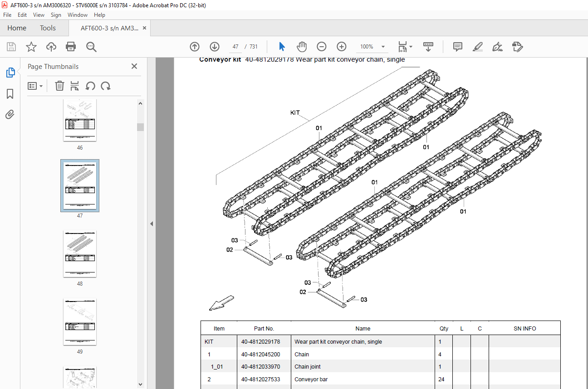Click the 'Part No.' column header
This screenshot has width=588, height=389.
click(264, 329)
